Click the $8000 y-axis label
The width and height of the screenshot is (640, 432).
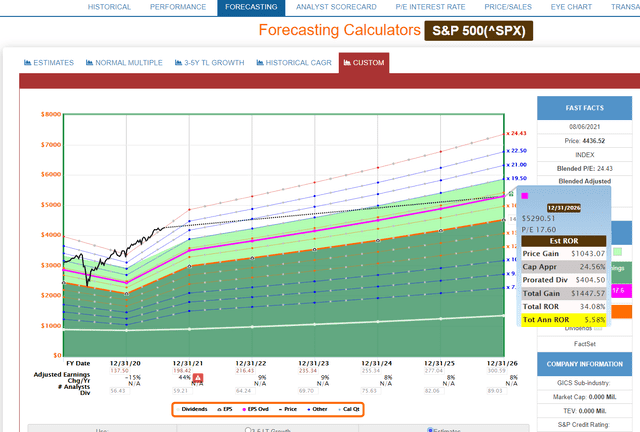point(51,114)
